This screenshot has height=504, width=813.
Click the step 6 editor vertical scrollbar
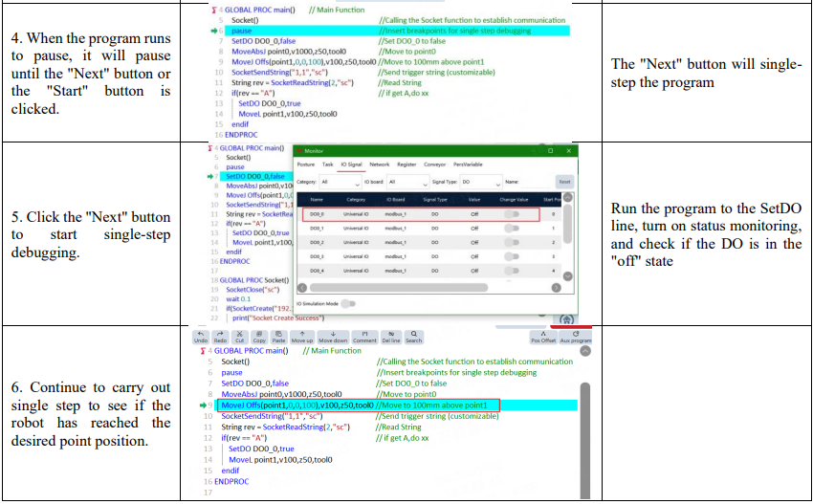tap(585, 441)
